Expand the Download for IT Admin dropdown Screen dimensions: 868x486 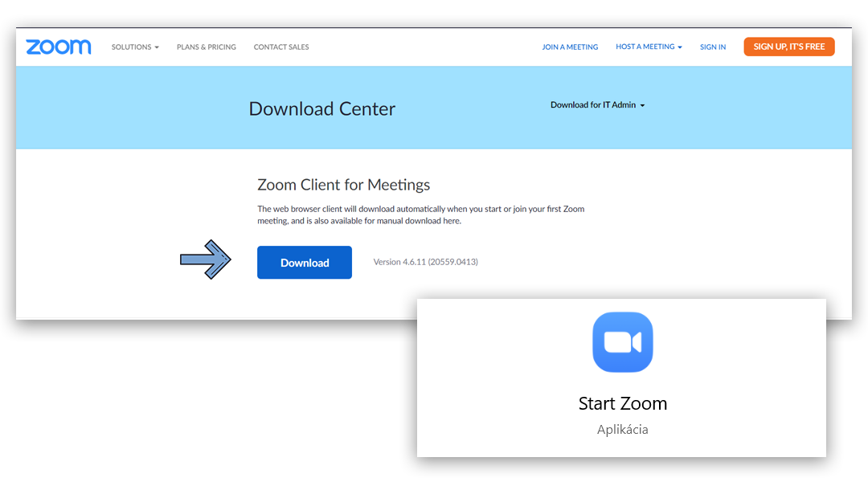click(x=597, y=104)
